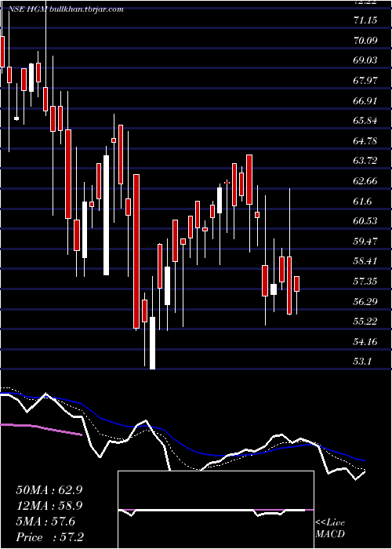This screenshot has height=549, width=392.
Task: Click the 12MA : 58.9 readout
Action: click(49, 506)
